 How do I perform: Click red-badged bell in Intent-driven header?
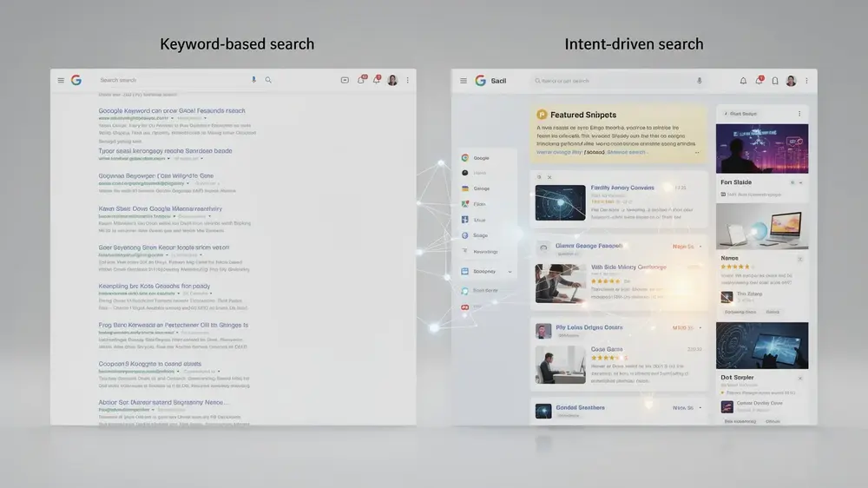click(x=759, y=81)
